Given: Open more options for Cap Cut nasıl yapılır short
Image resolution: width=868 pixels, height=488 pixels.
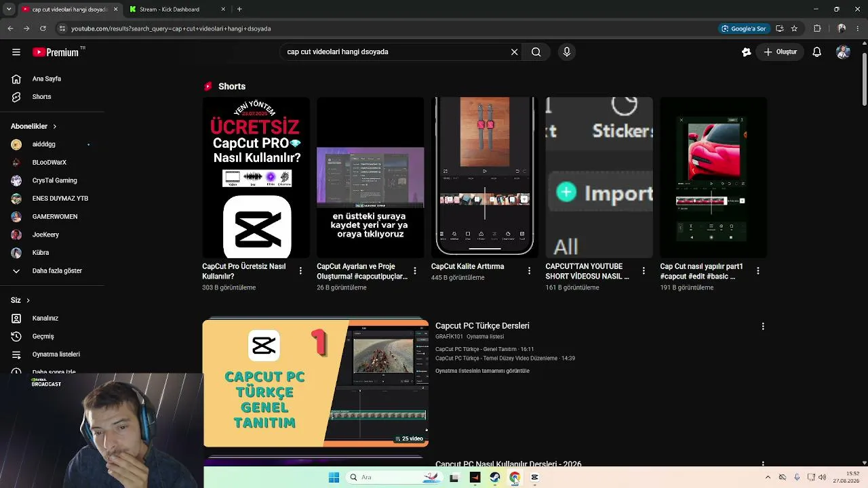Looking at the screenshot, I should [x=758, y=270].
